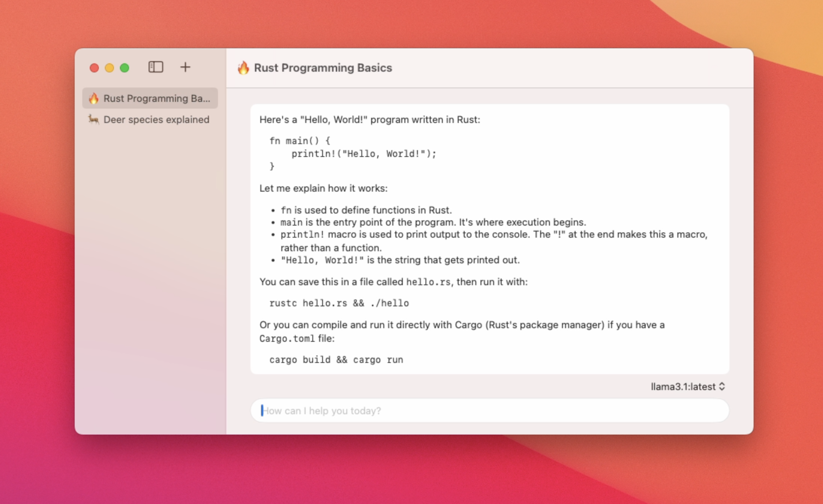This screenshot has height=504, width=823.
Task: Open the llama3.1:latest model selector
Action: (683, 387)
